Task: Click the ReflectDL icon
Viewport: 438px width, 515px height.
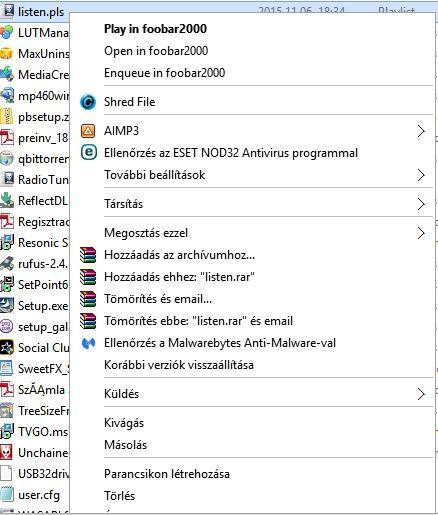Action: click(x=7, y=201)
